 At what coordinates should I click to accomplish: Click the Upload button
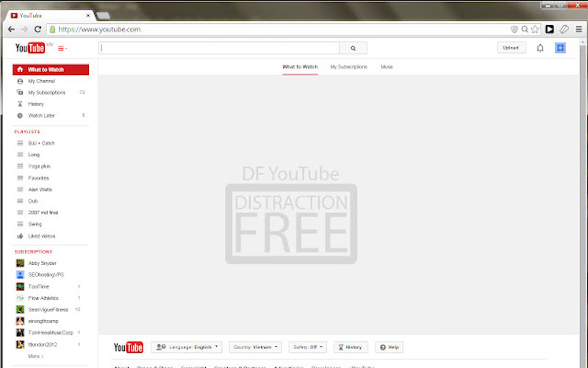tap(511, 48)
